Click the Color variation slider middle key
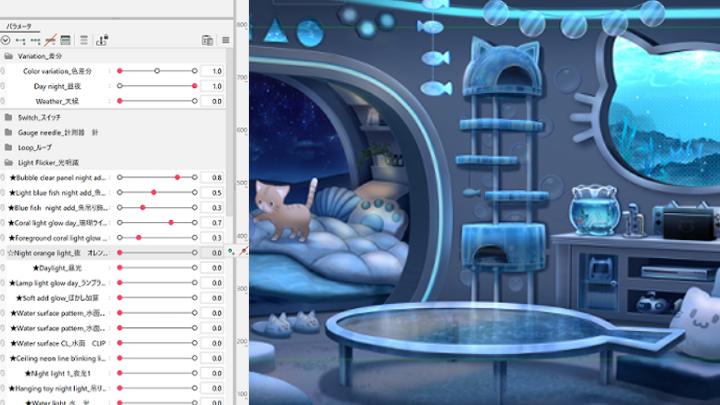 [157, 71]
